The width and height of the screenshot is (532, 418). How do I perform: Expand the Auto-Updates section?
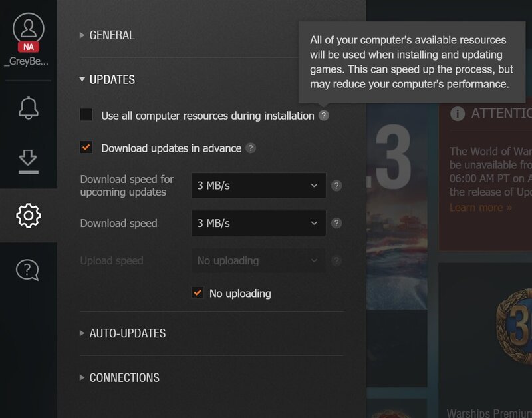point(127,333)
